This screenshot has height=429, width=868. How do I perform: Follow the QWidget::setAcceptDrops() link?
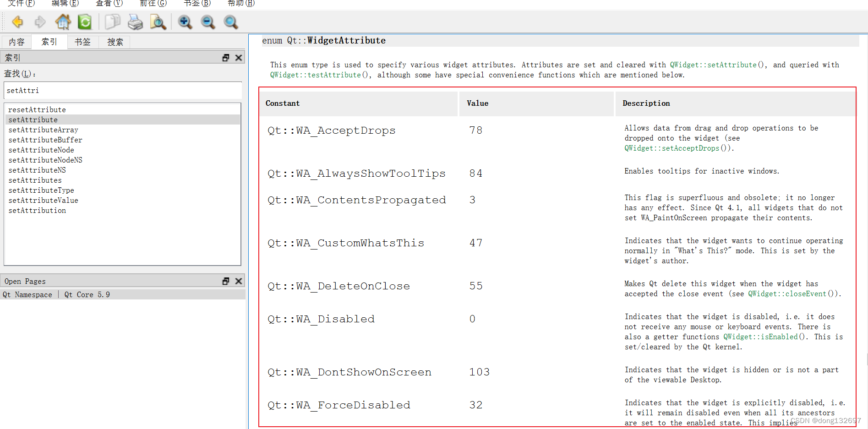tap(677, 148)
